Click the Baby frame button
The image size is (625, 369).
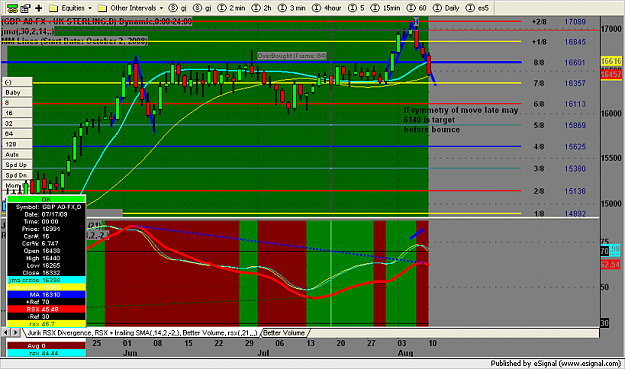(x=17, y=92)
